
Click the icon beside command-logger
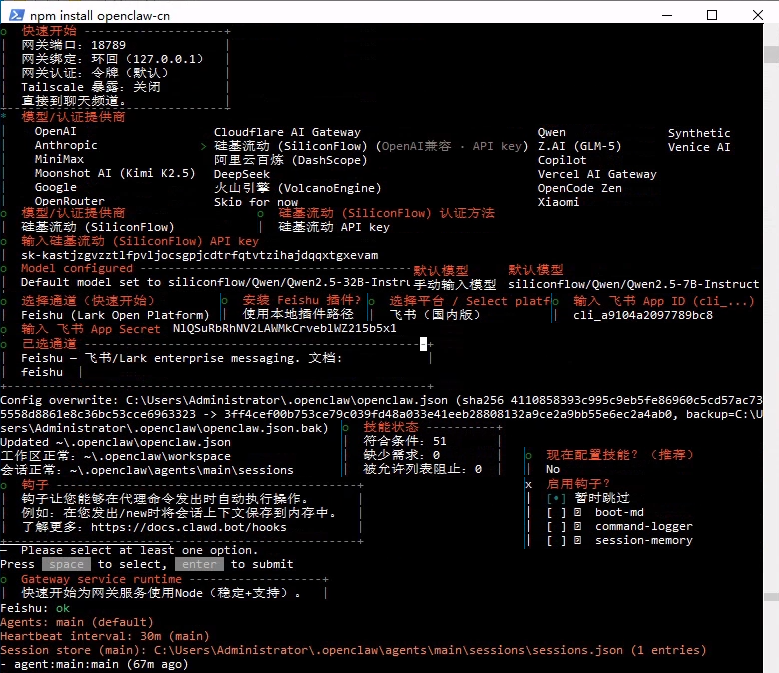click(x=577, y=526)
